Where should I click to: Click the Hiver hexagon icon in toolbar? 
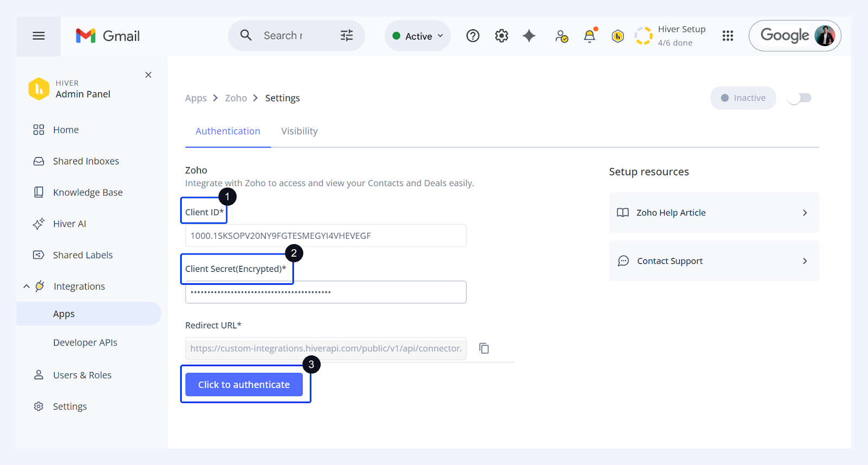pos(617,36)
